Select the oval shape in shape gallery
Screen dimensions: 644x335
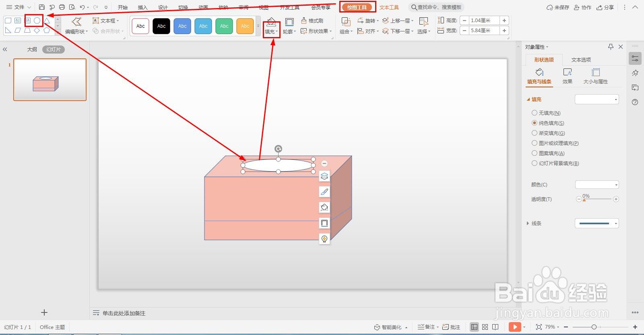pos(37,20)
